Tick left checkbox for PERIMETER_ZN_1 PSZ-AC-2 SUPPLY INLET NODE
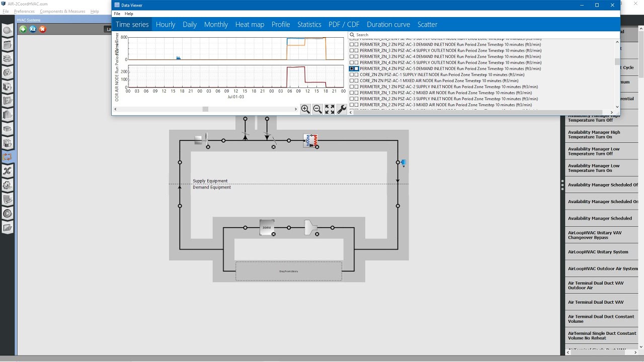The height and width of the screenshot is (362, 644). (352, 87)
